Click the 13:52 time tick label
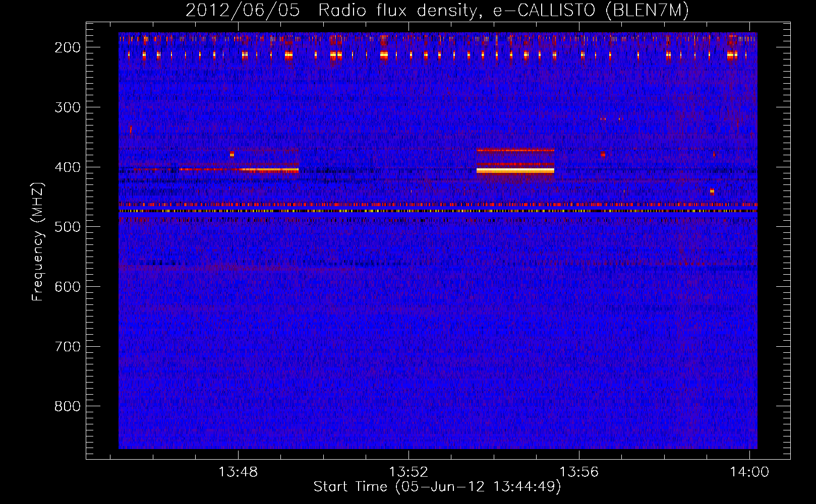 point(409,472)
